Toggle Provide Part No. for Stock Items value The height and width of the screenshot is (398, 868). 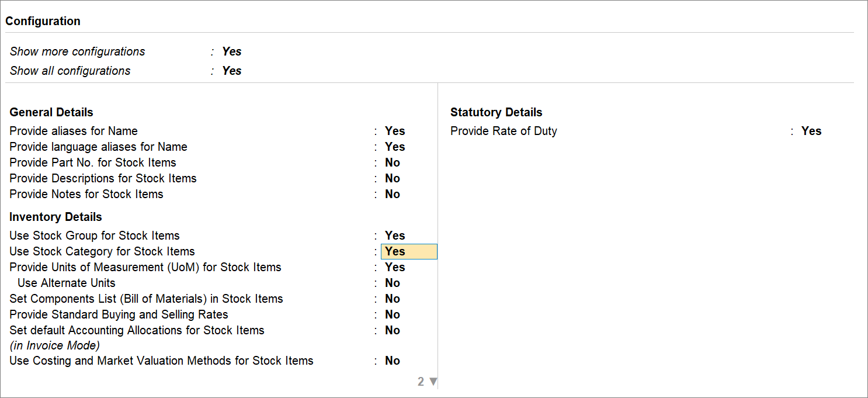coord(393,162)
